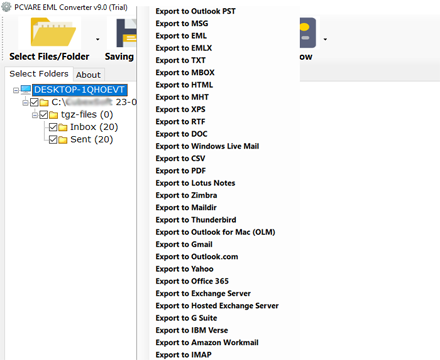Image resolution: width=440 pixels, height=360 pixels.
Task: Select Export to Zimbra
Action: (186, 195)
